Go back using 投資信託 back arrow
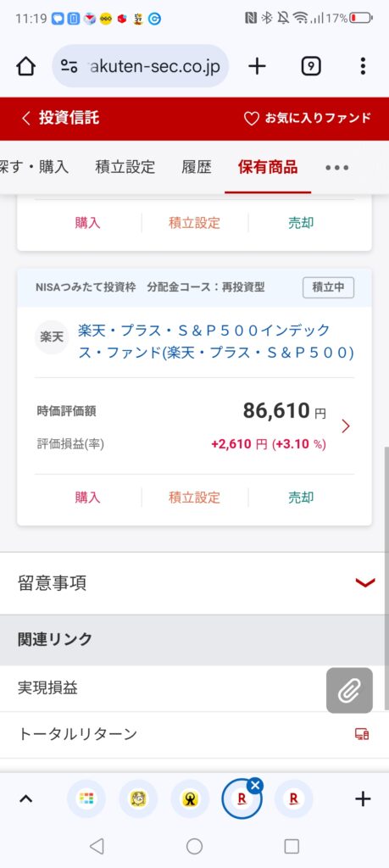This screenshot has height=868, width=389. (x=26, y=118)
